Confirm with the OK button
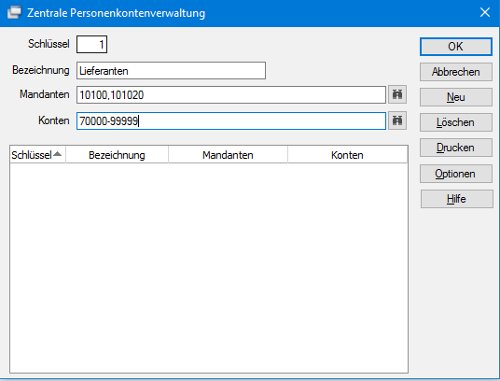This screenshot has height=381, width=500. click(x=456, y=46)
